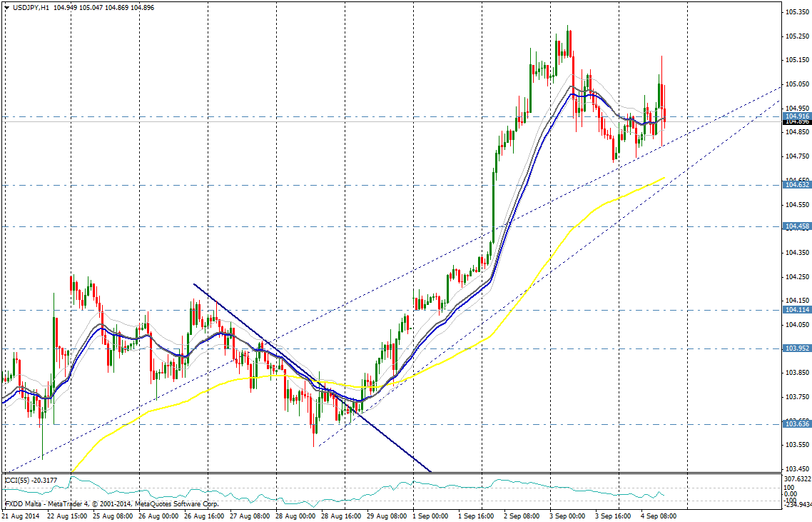Click the 1 Sep 00:00 time axis label
Screen dimensions: 812x522
430,516
